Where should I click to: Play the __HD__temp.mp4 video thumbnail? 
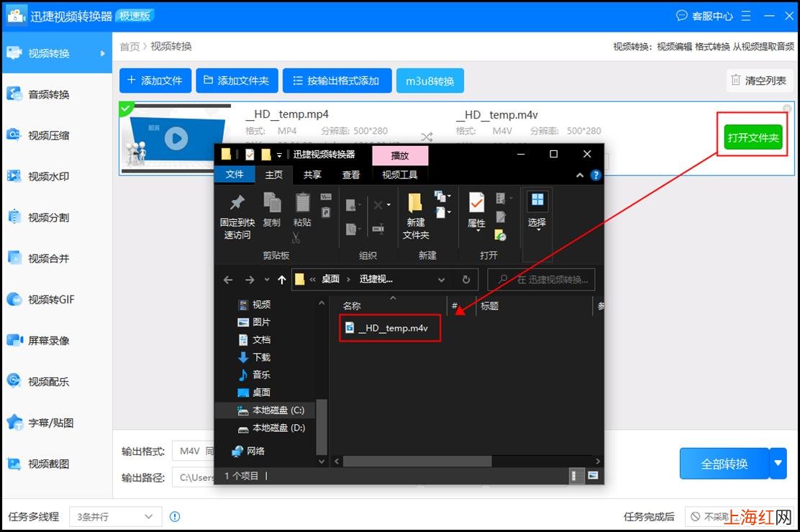click(x=176, y=138)
